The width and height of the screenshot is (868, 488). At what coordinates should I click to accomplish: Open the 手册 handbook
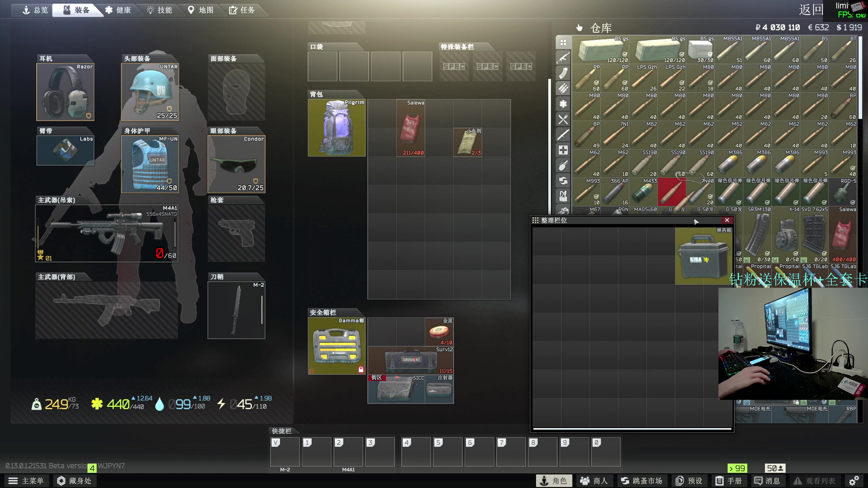[729, 481]
